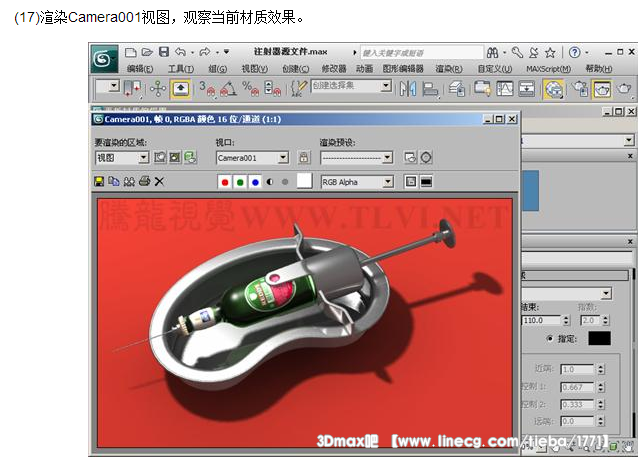Toggle the blue channel button

255,182
